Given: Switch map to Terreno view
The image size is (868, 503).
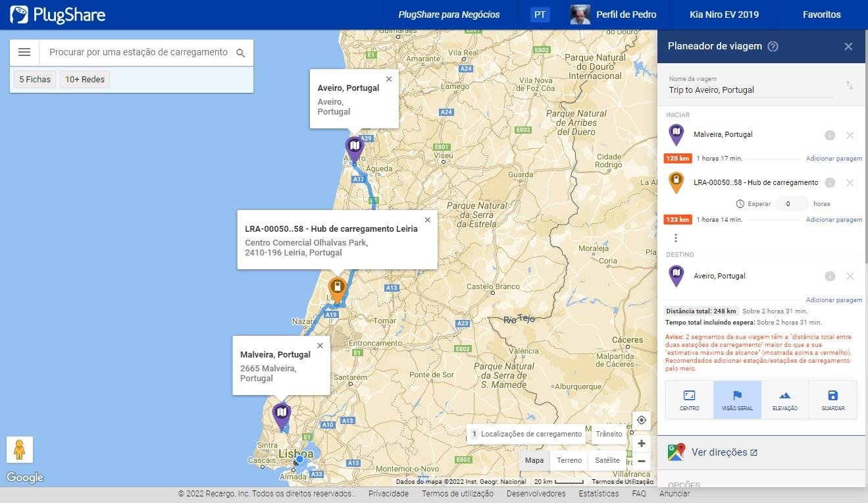Looking at the screenshot, I should point(569,460).
